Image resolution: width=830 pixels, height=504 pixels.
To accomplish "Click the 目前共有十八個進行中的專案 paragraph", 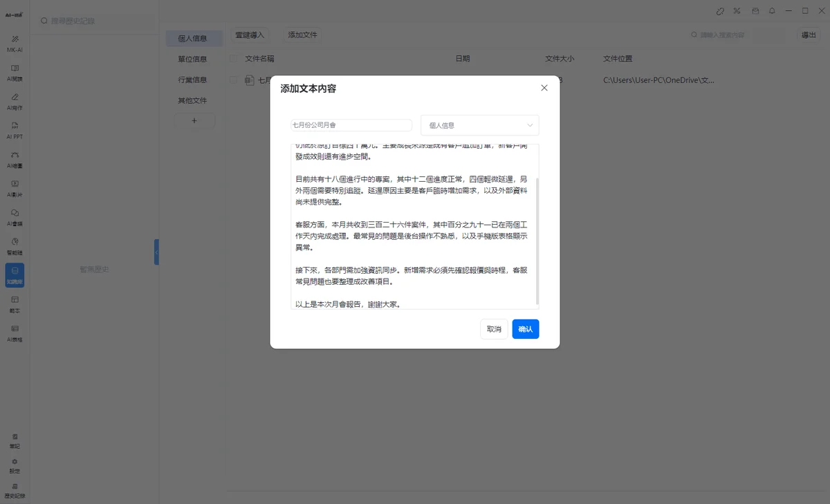I will [411, 191].
